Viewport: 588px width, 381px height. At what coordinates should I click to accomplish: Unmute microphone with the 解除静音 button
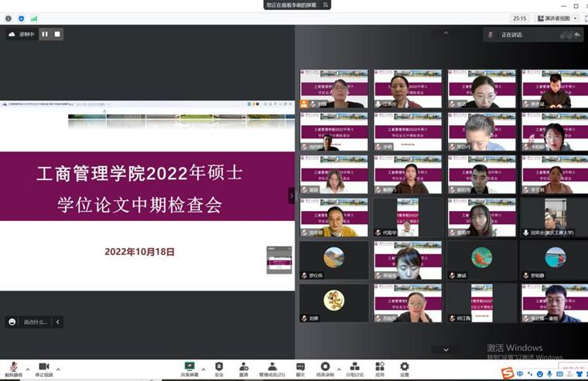12,369
